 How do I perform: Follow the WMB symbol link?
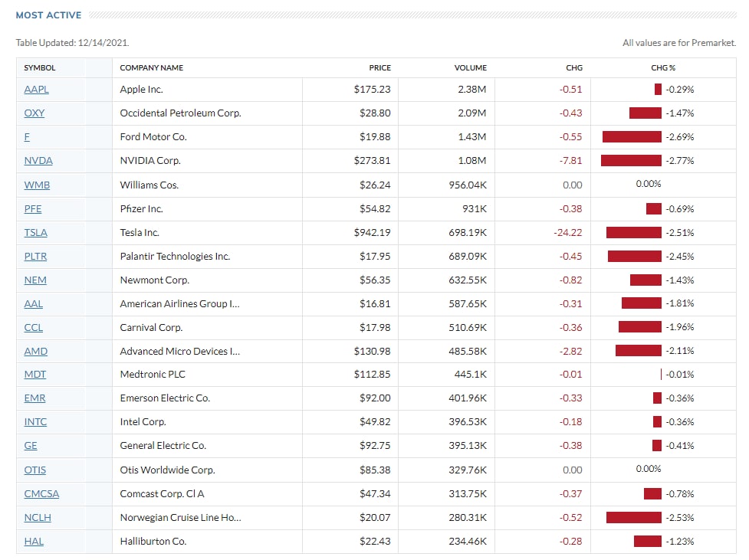coord(37,185)
